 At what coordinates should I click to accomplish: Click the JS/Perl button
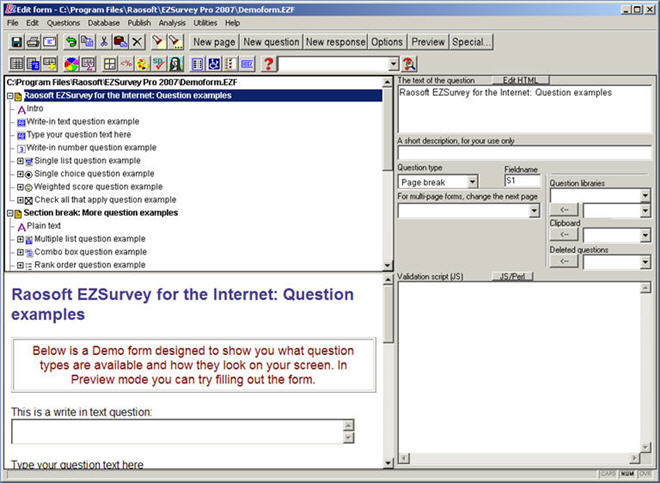click(x=512, y=277)
